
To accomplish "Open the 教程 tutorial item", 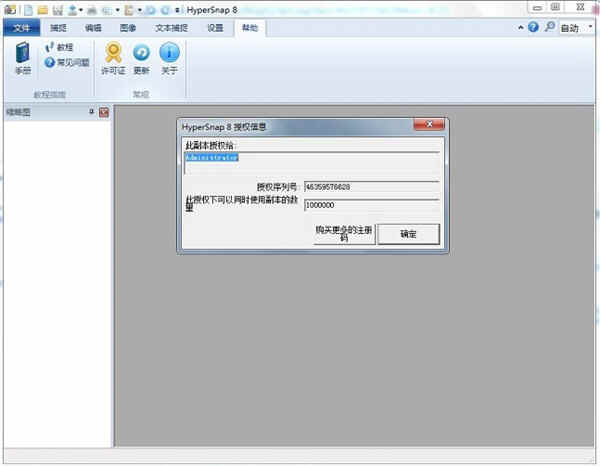I will pyautogui.click(x=59, y=47).
